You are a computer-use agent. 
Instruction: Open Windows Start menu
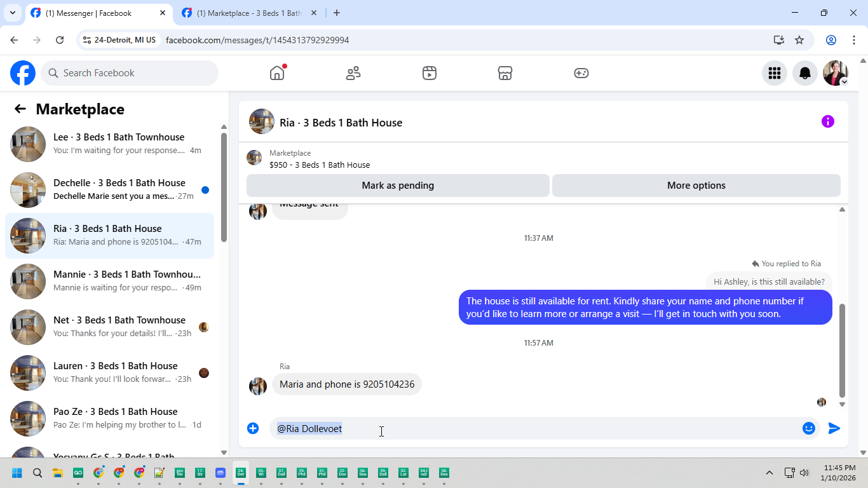pyautogui.click(x=17, y=473)
